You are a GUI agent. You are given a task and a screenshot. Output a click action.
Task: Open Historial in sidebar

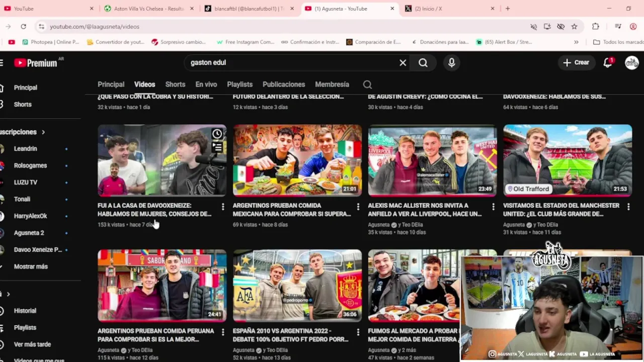click(25, 311)
